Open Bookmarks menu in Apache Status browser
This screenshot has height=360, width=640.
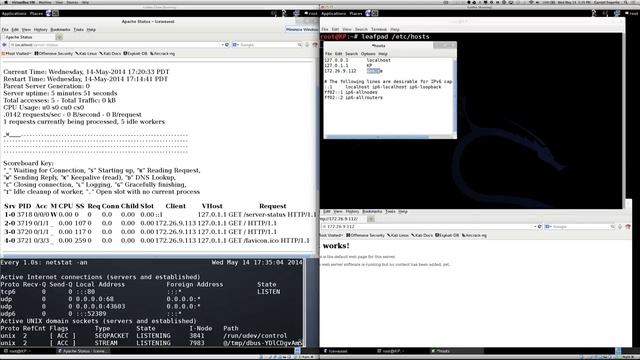[x=60, y=29]
